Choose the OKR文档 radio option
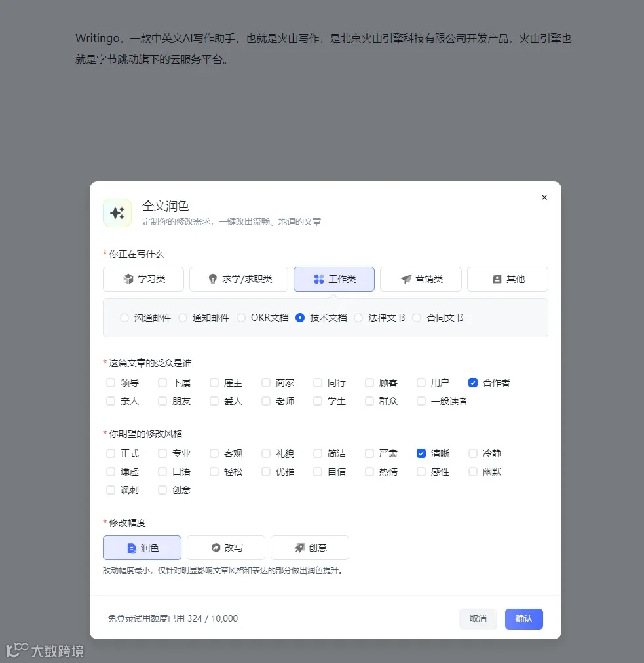 point(241,318)
